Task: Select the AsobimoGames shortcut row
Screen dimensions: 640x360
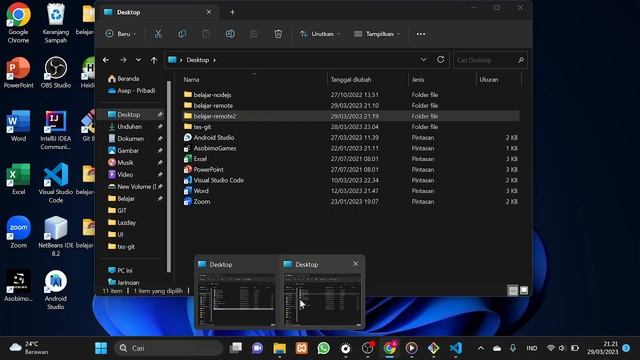Action: 351,148
